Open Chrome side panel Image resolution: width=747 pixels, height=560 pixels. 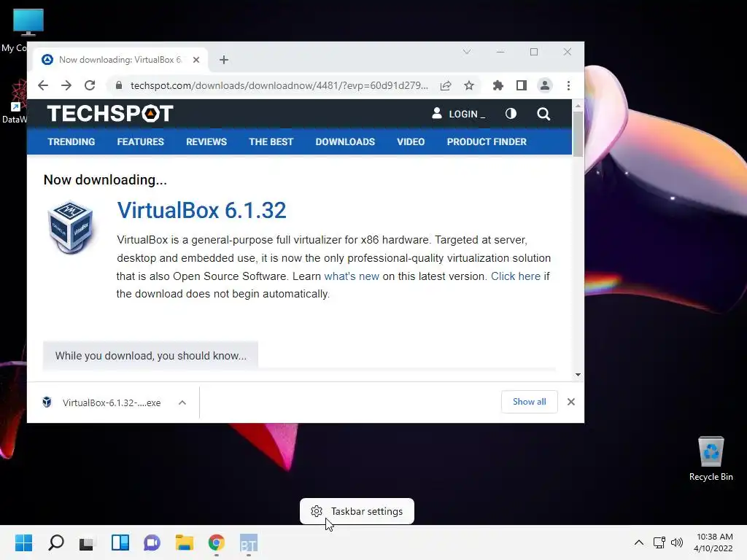(521, 86)
